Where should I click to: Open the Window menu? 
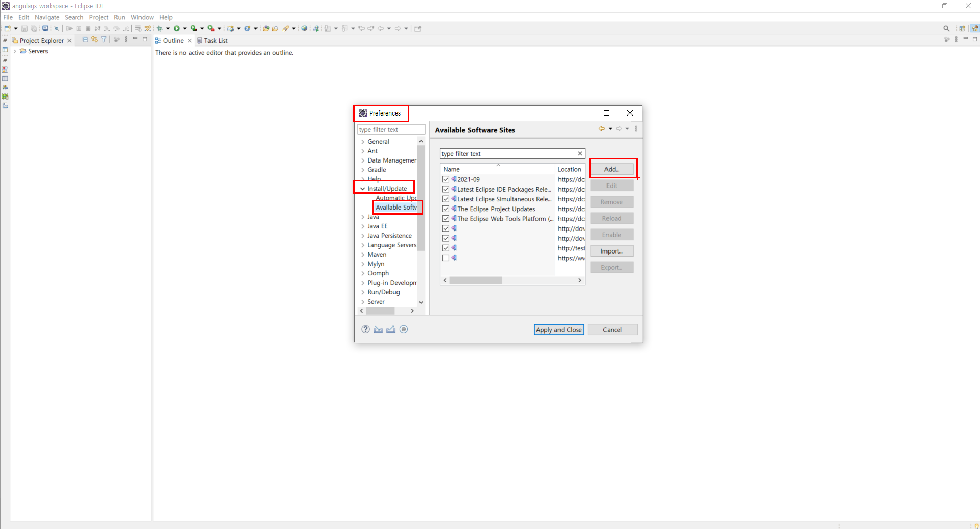(142, 17)
